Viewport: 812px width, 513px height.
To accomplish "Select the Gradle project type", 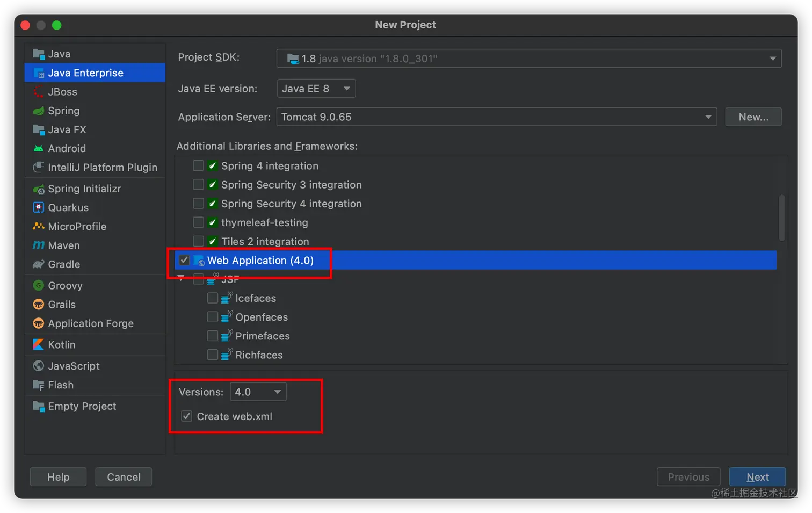I will [95, 264].
